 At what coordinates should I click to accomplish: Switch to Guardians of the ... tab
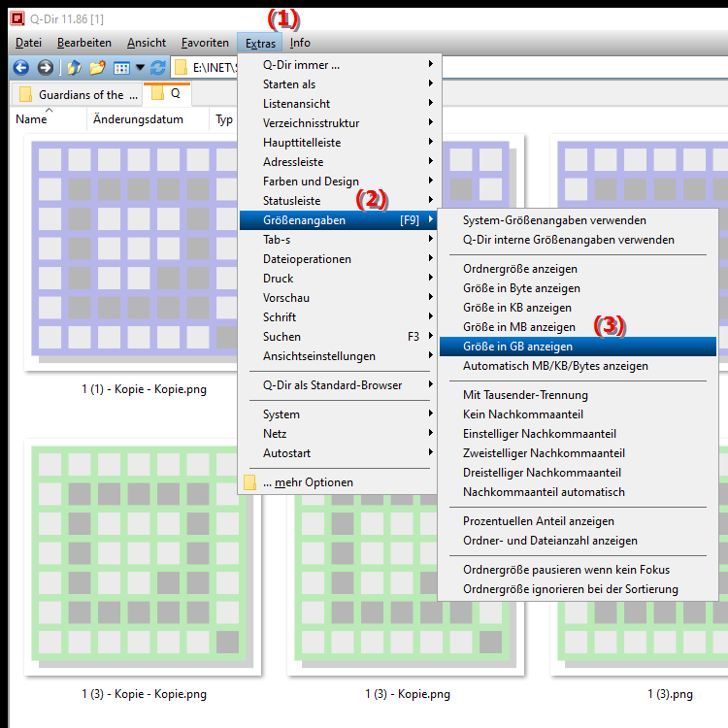77,95
